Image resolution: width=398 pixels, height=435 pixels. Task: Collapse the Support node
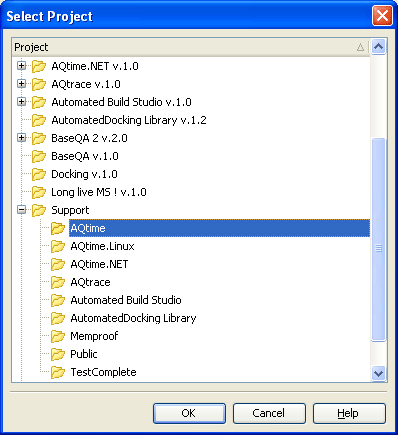point(22,210)
